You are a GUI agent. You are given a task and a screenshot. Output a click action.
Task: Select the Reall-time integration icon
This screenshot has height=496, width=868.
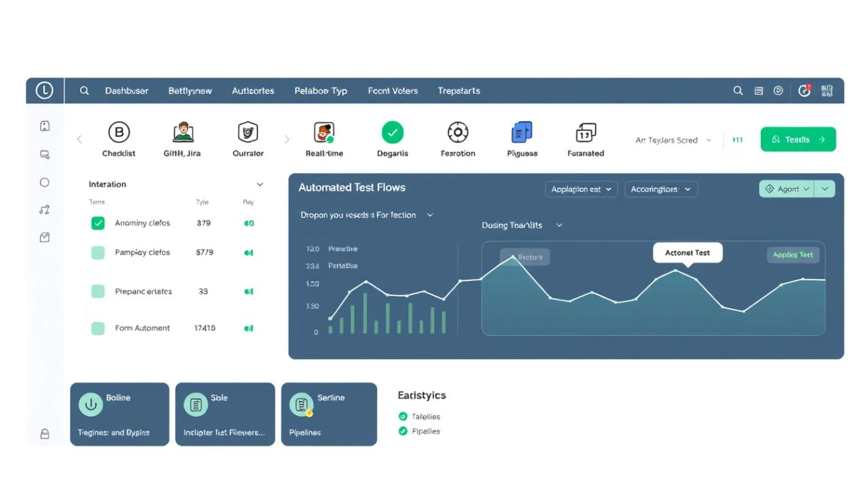pyautogui.click(x=323, y=133)
